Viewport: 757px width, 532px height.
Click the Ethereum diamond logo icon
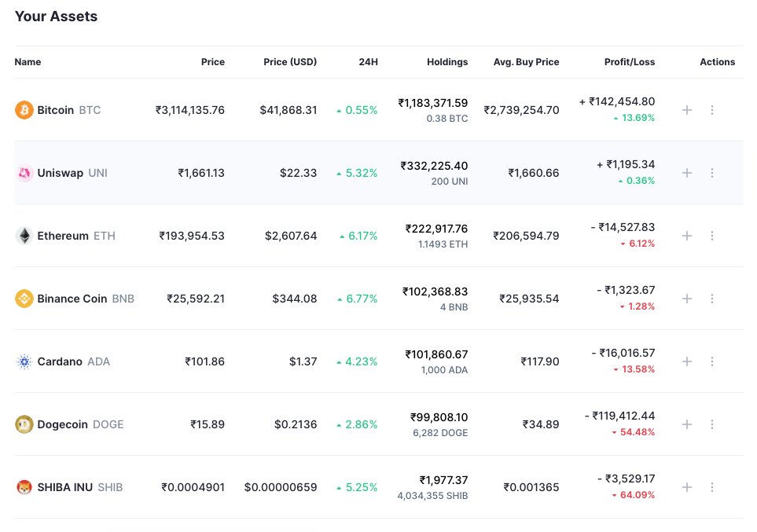[24, 236]
